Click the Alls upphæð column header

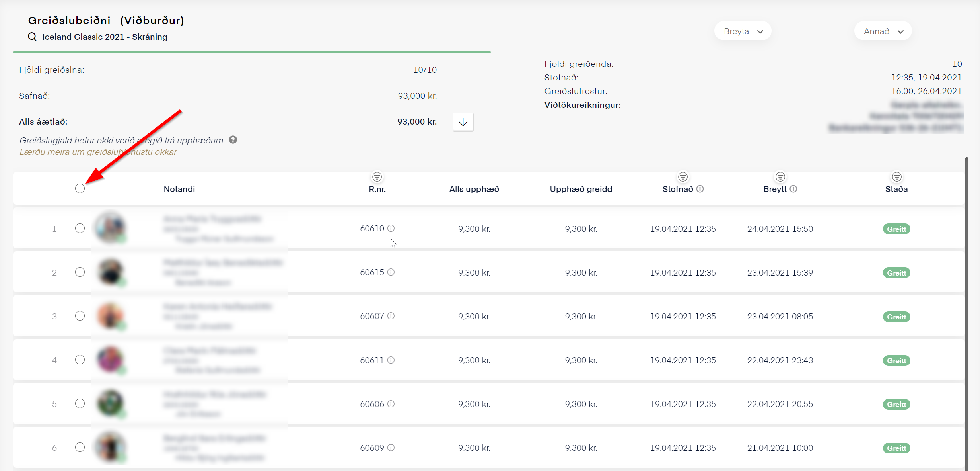[x=474, y=189]
